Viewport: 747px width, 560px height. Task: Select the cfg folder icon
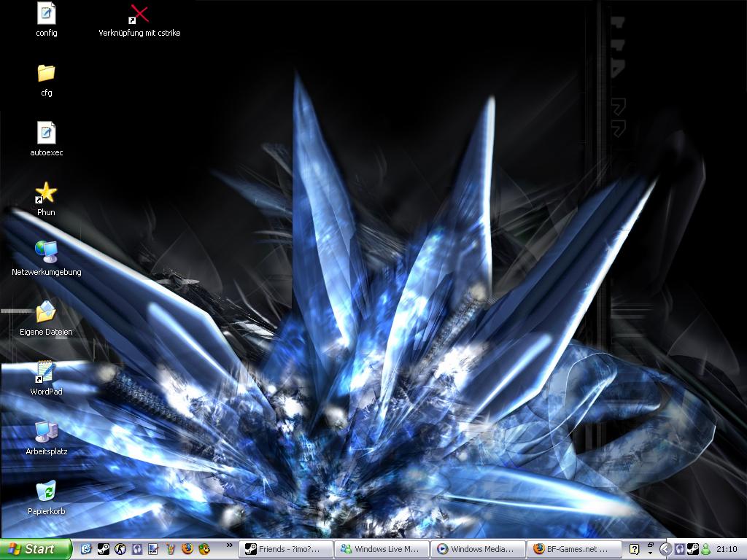(x=46, y=73)
